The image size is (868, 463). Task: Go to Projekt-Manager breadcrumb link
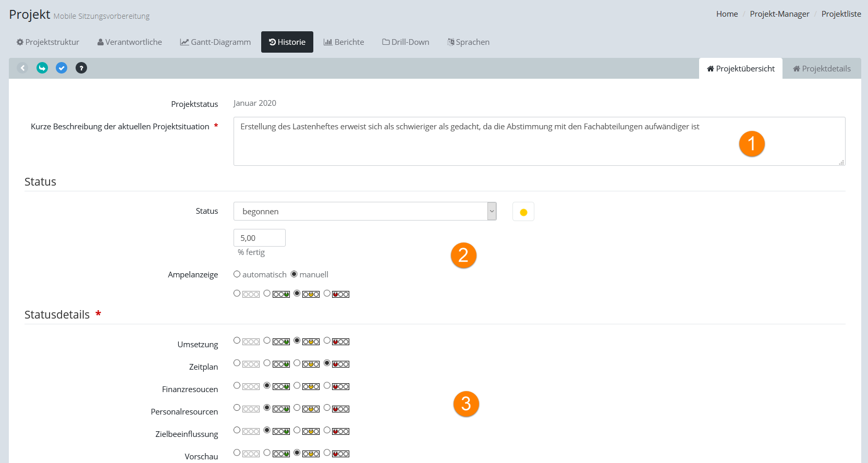pyautogui.click(x=779, y=14)
